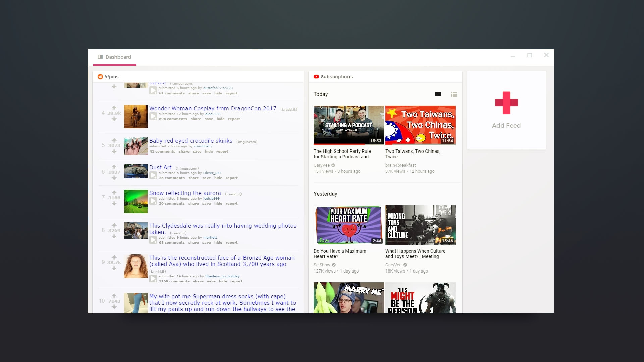Play Your Maximum Heart Rate video thumbnail
This screenshot has height=362, width=644.
pyautogui.click(x=348, y=225)
